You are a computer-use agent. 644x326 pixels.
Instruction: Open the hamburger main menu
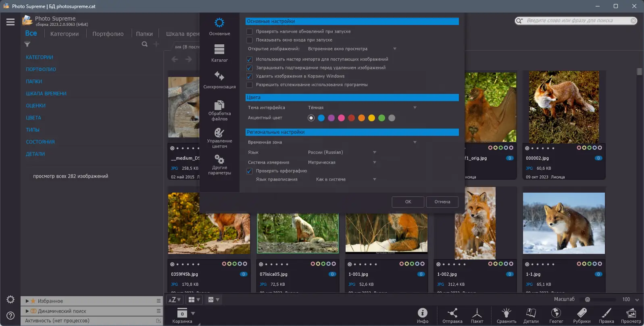(10, 22)
